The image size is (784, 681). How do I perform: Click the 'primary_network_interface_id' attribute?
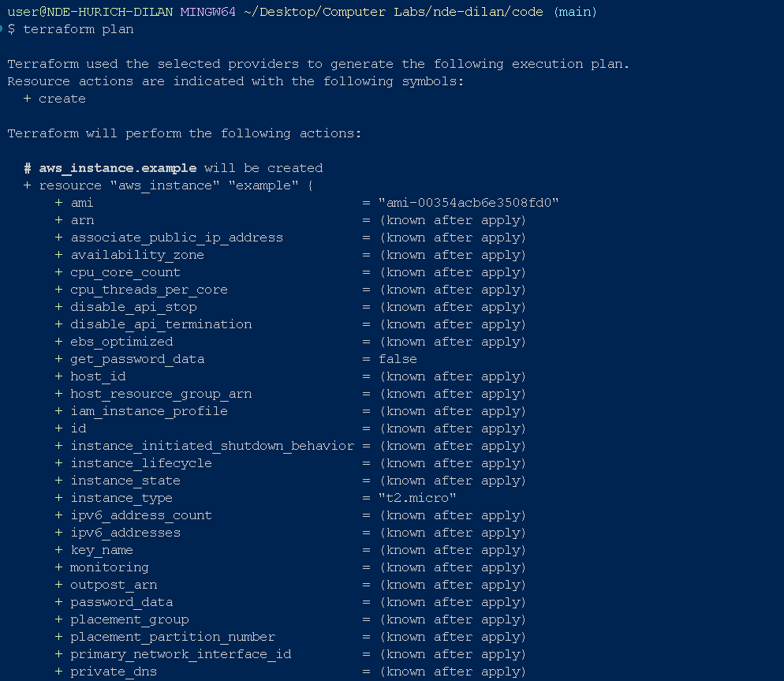click(181, 654)
